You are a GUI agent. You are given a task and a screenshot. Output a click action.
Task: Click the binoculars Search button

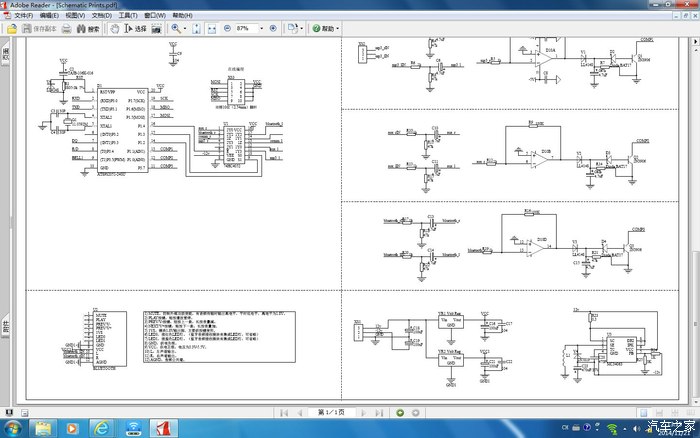(88, 29)
